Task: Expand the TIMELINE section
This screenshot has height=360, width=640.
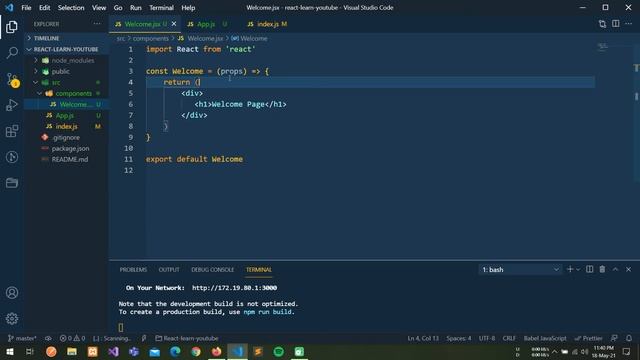Action: (65, 38)
